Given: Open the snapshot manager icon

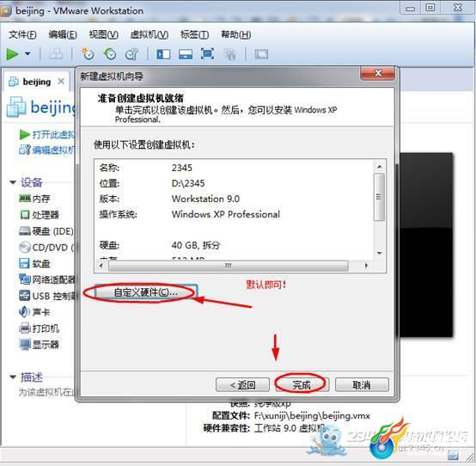Looking at the screenshot, I should [131, 54].
